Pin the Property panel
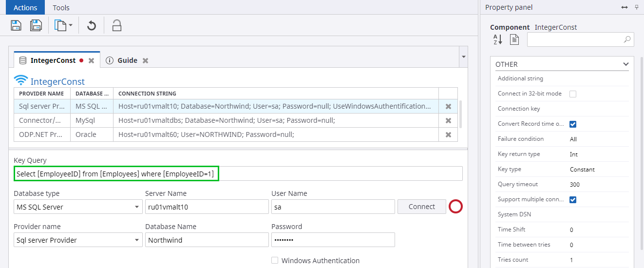The width and height of the screenshot is (644, 268). (636, 7)
